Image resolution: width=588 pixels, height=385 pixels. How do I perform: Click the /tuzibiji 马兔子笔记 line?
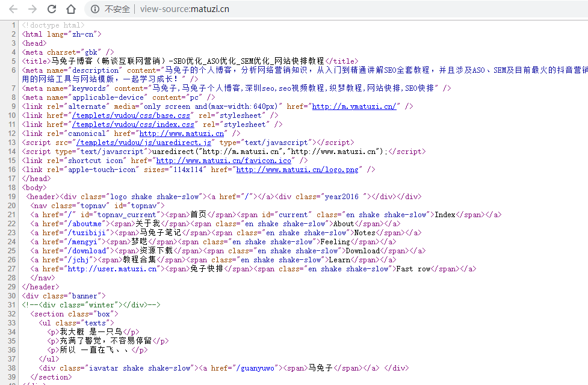[226, 232]
